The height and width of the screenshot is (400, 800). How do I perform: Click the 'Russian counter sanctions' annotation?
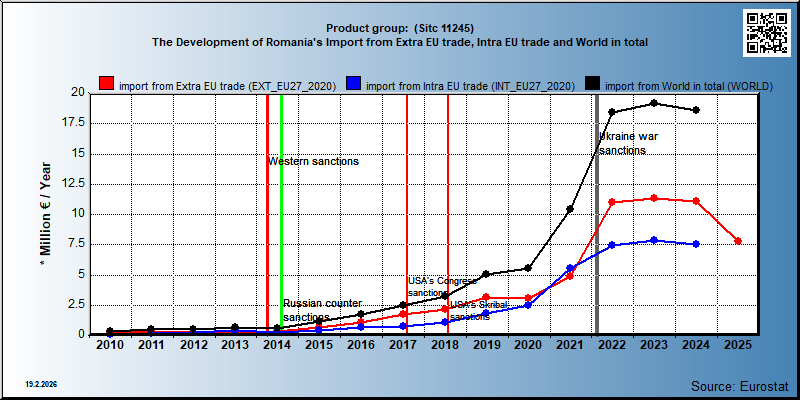click(322, 310)
